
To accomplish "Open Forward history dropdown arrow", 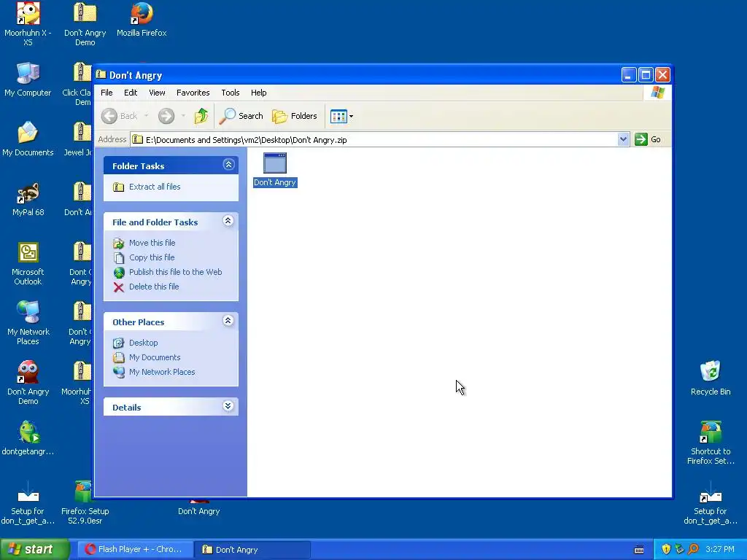I will click(183, 116).
